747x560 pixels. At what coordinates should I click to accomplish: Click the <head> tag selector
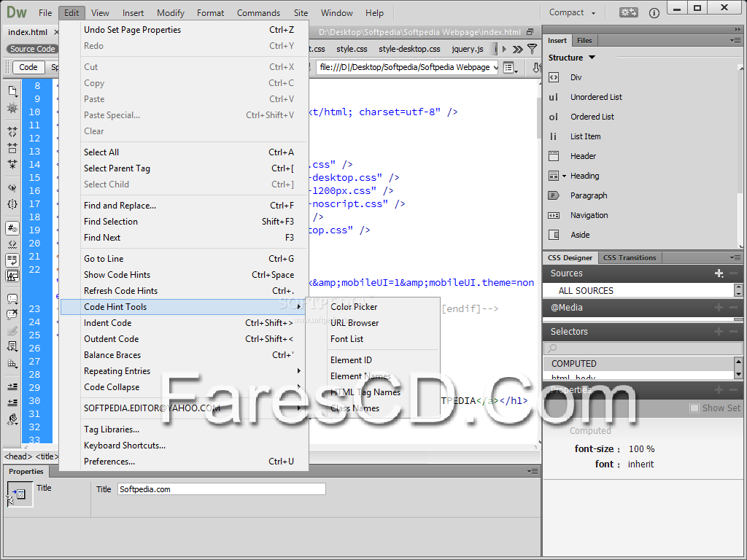click(18, 456)
